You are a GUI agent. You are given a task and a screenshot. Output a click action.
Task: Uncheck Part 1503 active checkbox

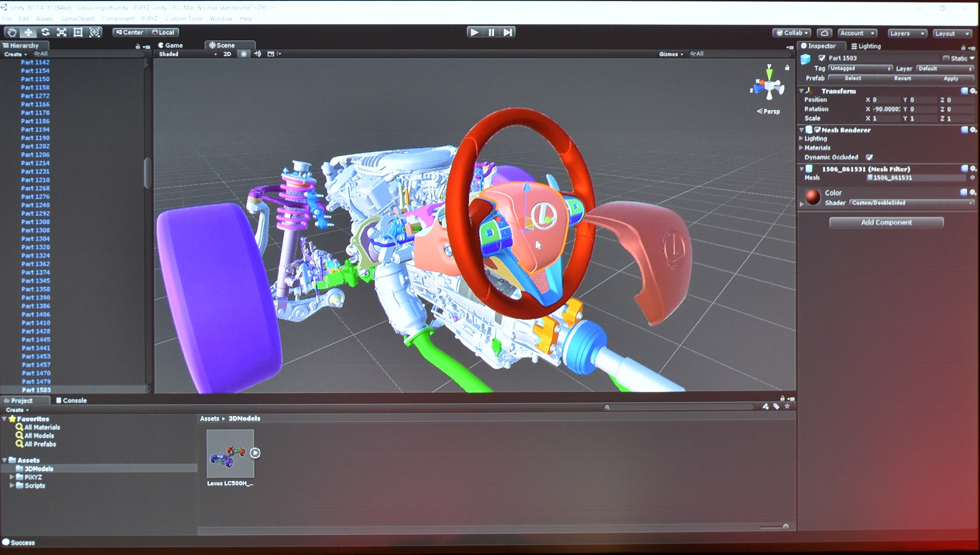tap(822, 58)
